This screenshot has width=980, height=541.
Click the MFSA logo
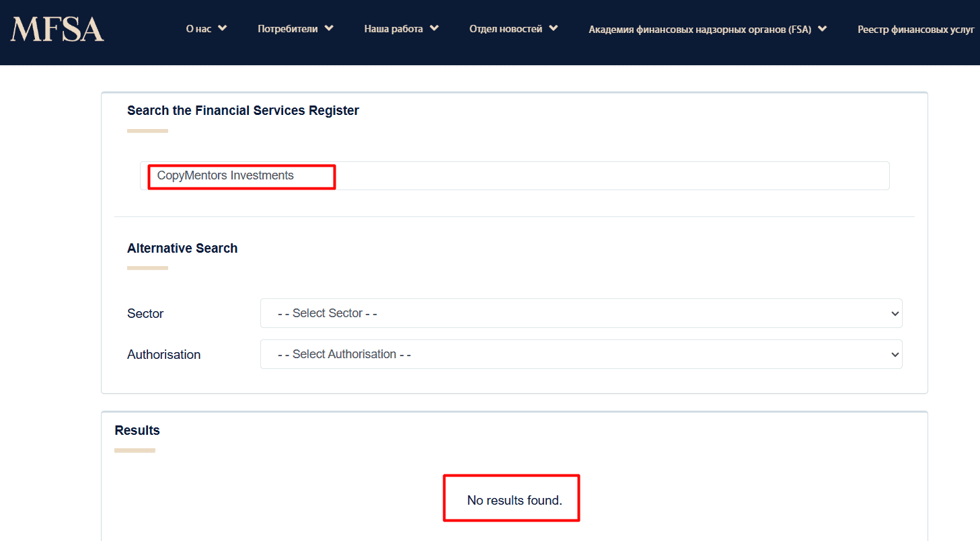pos(57,30)
